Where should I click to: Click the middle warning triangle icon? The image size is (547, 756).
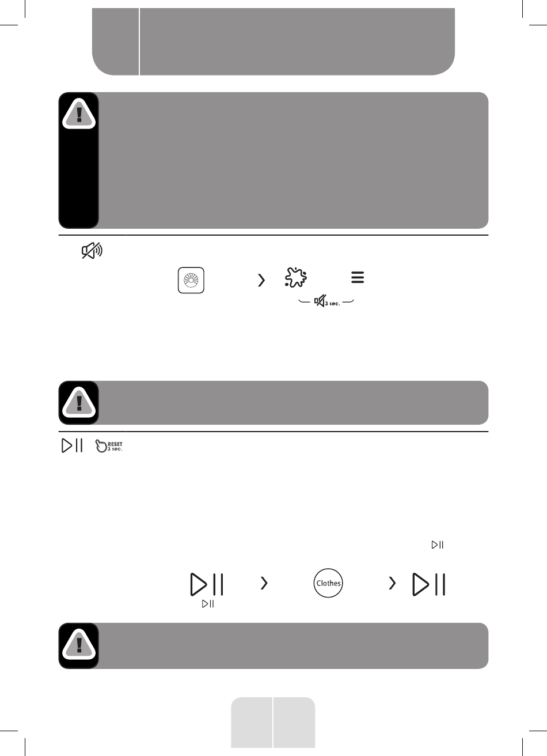(x=79, y=402)
